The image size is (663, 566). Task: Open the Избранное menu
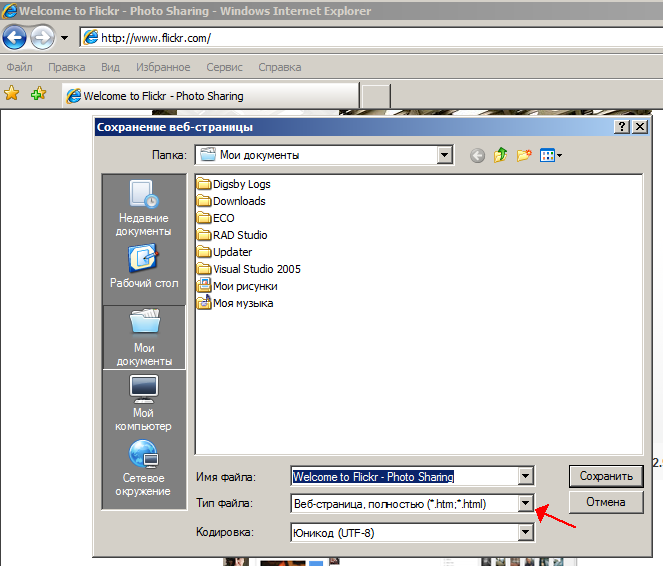click(x=163, y=67)
